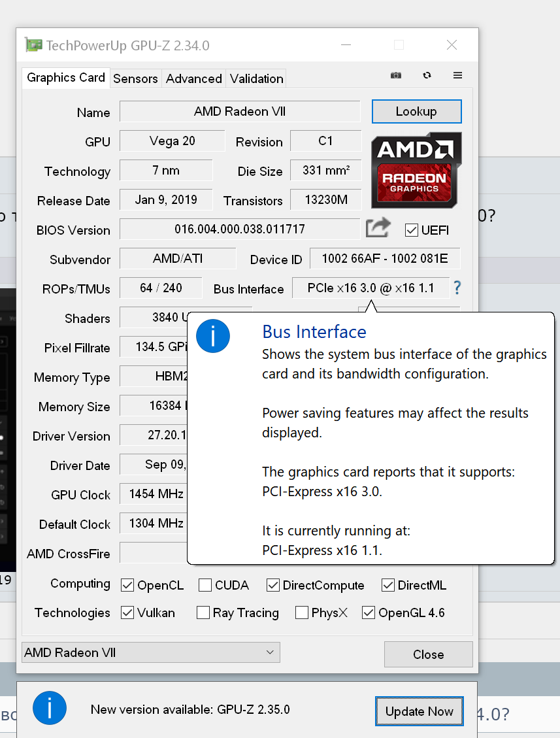Refresh GPU-Z data using the refresh icon
Image resolution: width=560 pixels, height=738 pixels.
click(427, 75)
